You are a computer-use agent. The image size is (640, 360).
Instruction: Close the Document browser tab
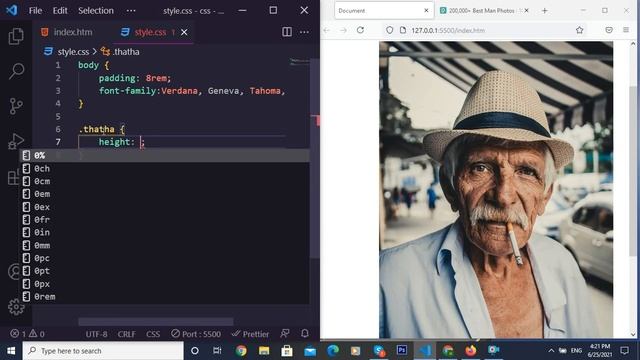pyautogui.click(x=426, y=11)
